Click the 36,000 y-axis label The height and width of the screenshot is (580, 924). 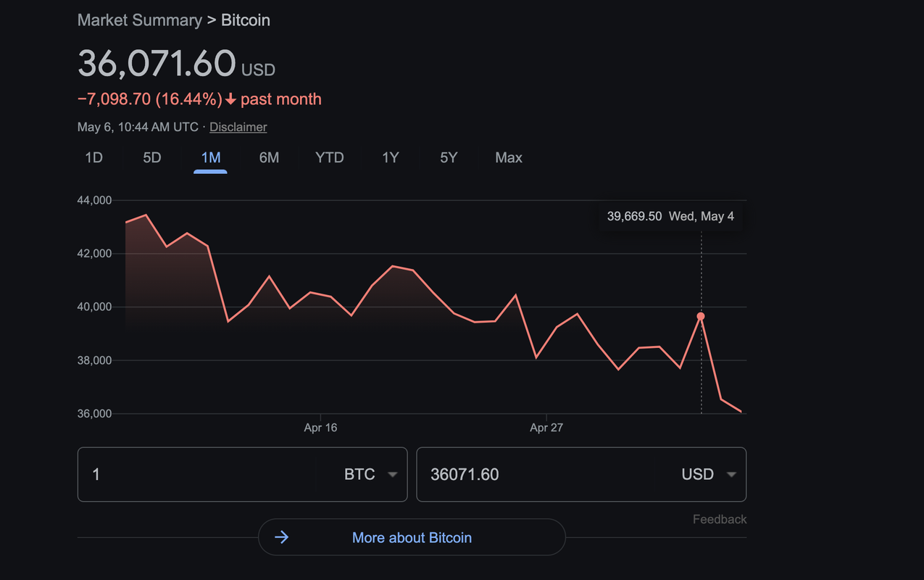pyautogui.click(x=94, y=414)
